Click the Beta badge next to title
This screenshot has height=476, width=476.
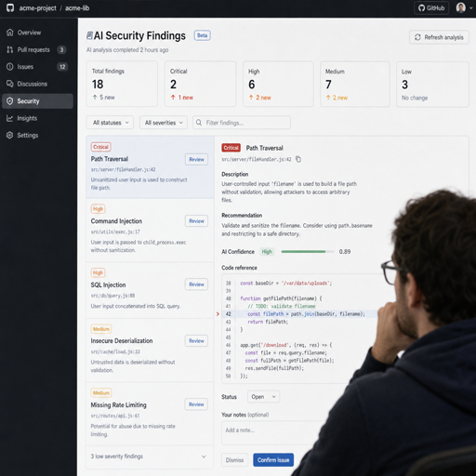pos(202,35)
